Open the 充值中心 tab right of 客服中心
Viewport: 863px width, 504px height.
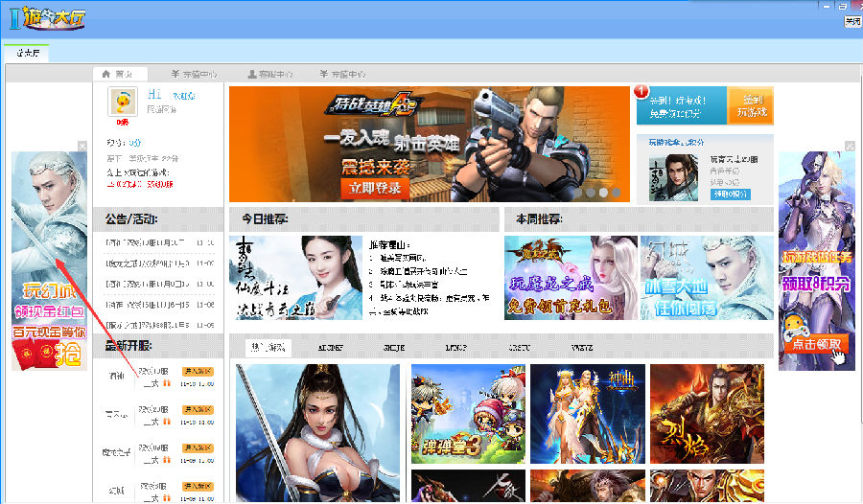[342, 74]
